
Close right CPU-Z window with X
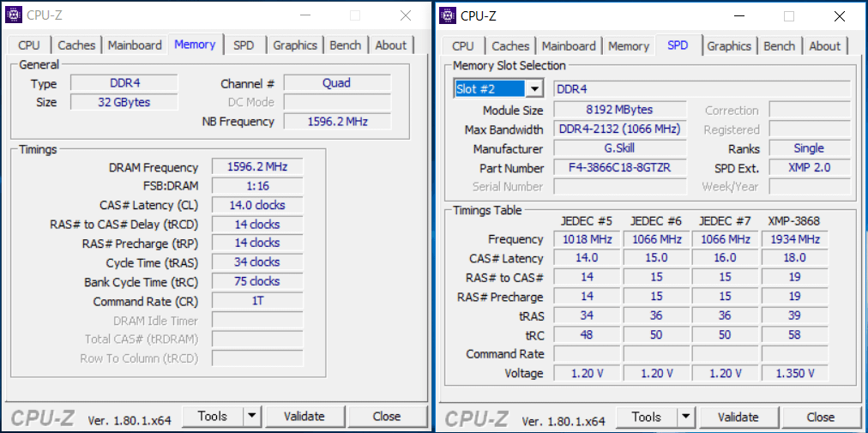839,16
